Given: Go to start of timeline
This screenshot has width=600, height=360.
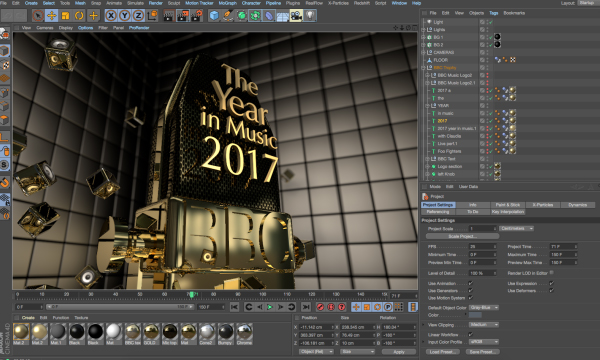Looking at the screenshot, I should click(x=235, y=307).
